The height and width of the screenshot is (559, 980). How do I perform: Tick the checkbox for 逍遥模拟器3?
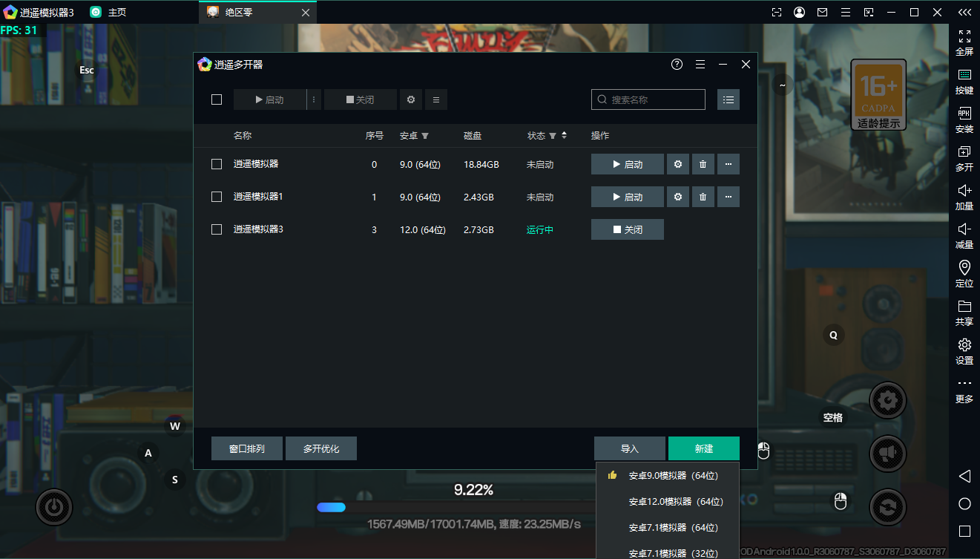pyautogui.click(x=217, y=229)
